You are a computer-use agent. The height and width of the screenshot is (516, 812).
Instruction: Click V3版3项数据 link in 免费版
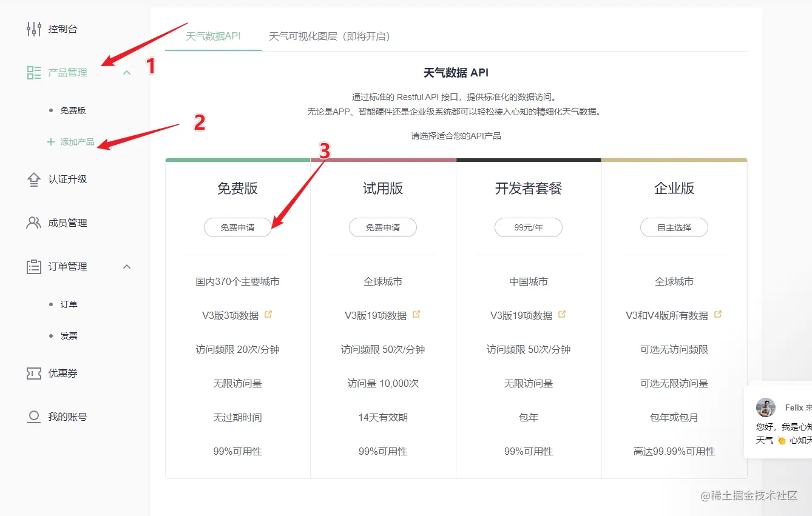tap(231, 315)
